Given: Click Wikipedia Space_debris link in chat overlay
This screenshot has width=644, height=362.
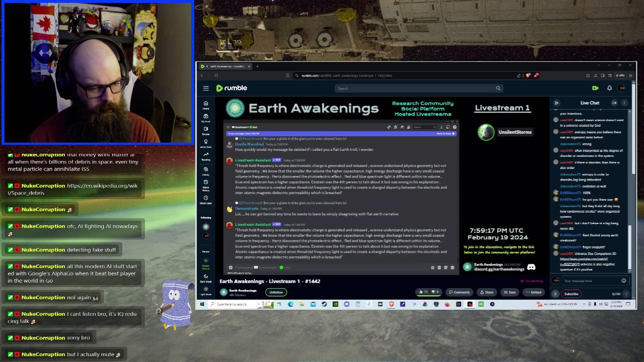Looking at the screenshot, I should click(72, 189).
